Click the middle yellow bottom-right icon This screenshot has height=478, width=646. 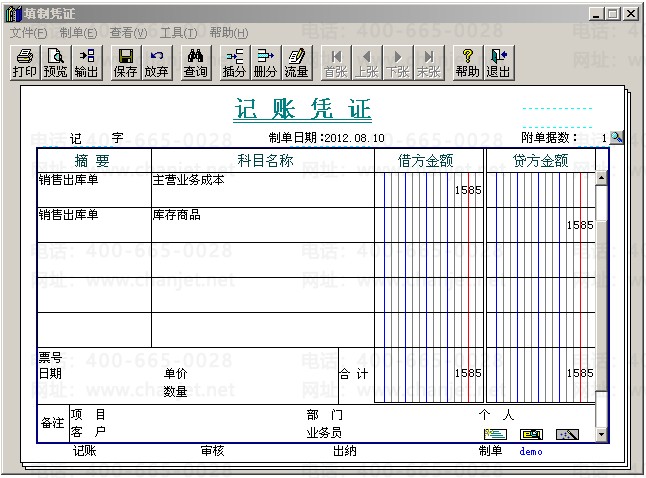[531, 434]
